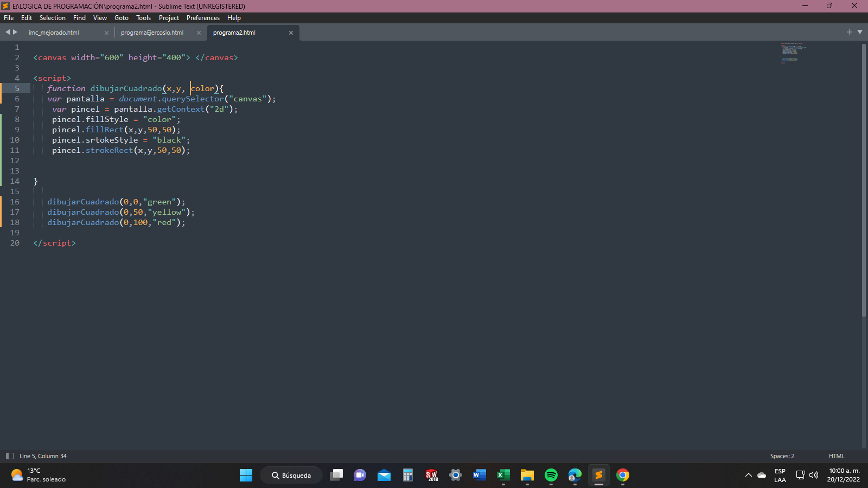Click the canvas opening tag on line 2
This screenshot has height=488, width=868.
pos(112,57)
